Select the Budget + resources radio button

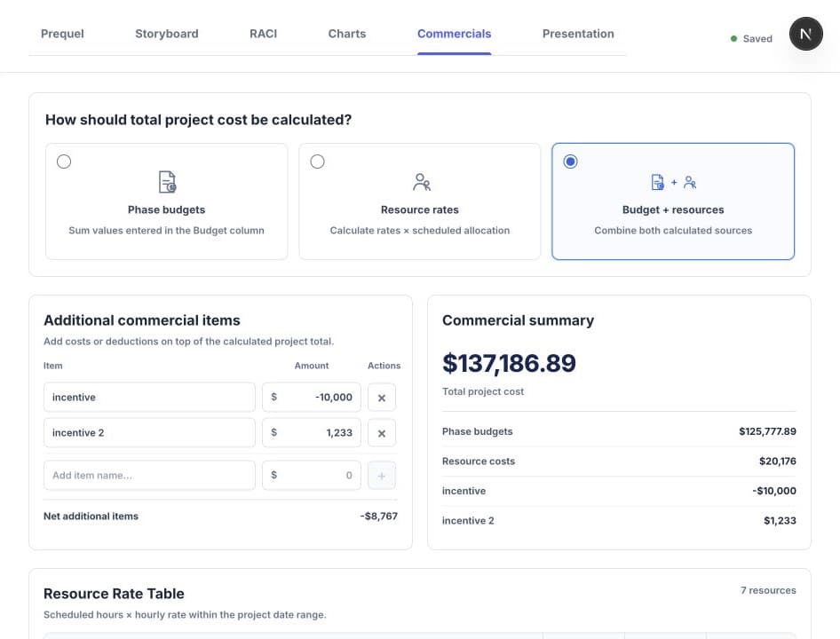[571, 162]
